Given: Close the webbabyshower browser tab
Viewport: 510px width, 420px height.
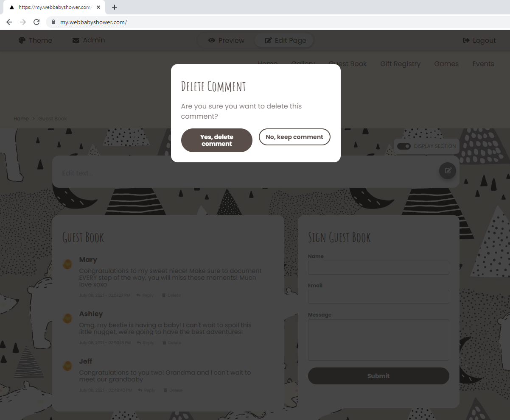Looking at the screenshot, I should (x=98, y=7).
